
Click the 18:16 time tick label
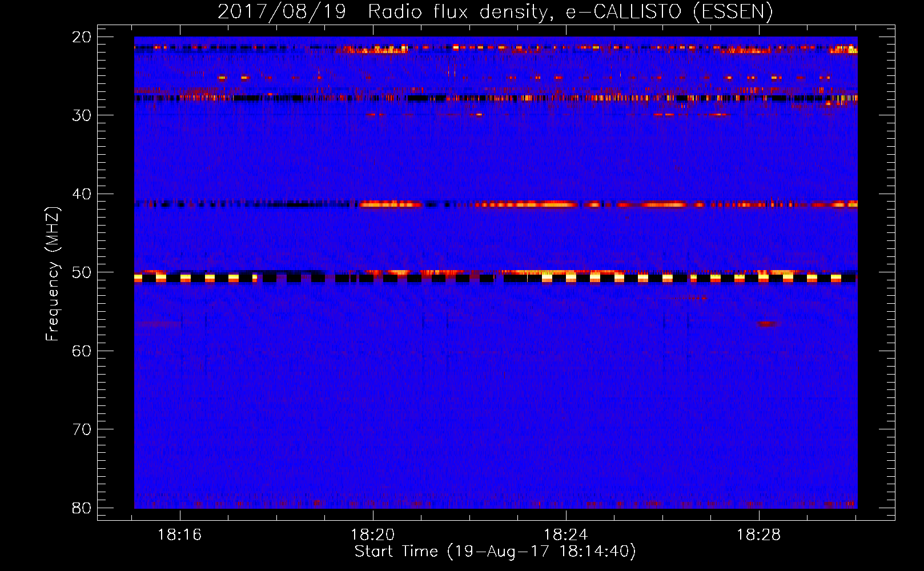coord(180,535)
